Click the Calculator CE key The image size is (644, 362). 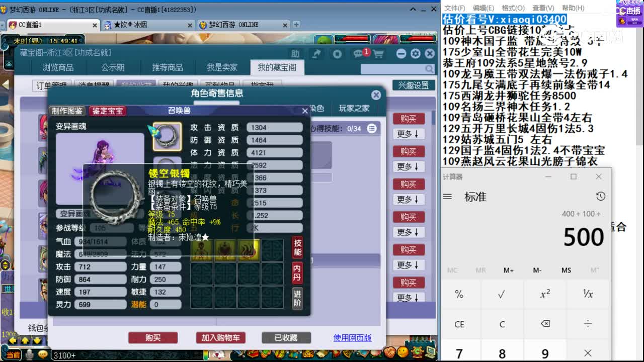(x=459, y=324)
